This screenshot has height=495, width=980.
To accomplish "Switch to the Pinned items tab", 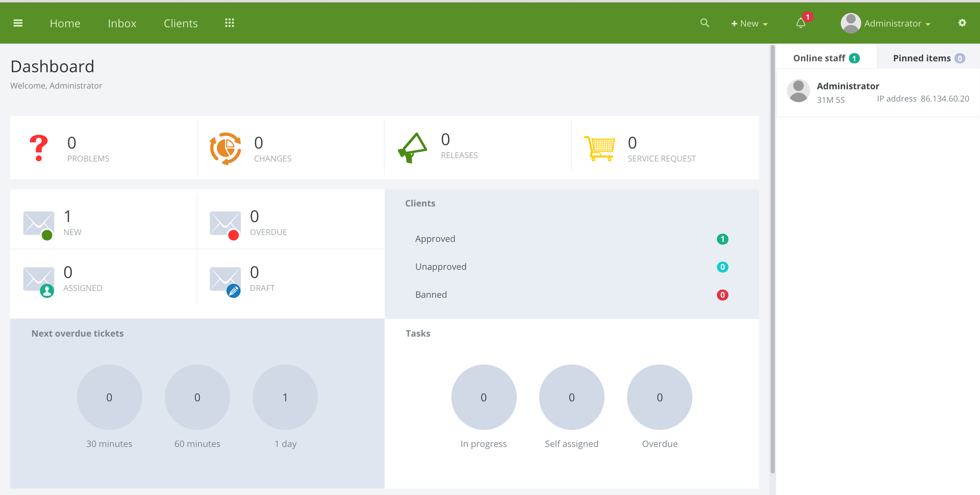I will pos(929,58).
